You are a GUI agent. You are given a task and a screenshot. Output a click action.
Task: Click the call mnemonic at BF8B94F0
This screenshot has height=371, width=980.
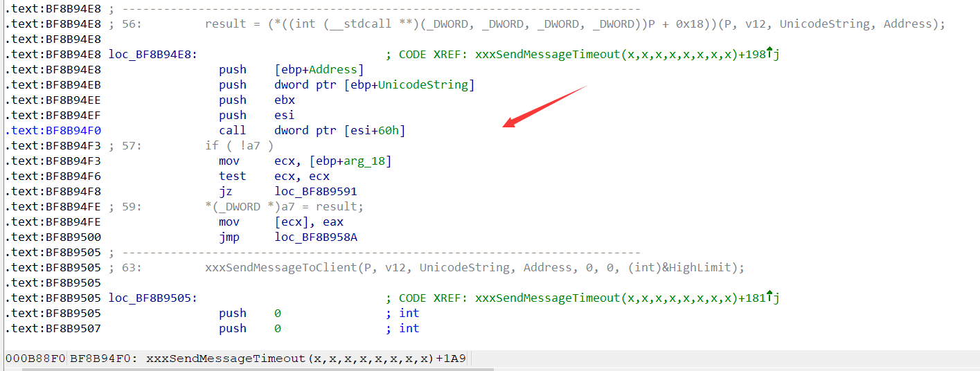[233, 130]
